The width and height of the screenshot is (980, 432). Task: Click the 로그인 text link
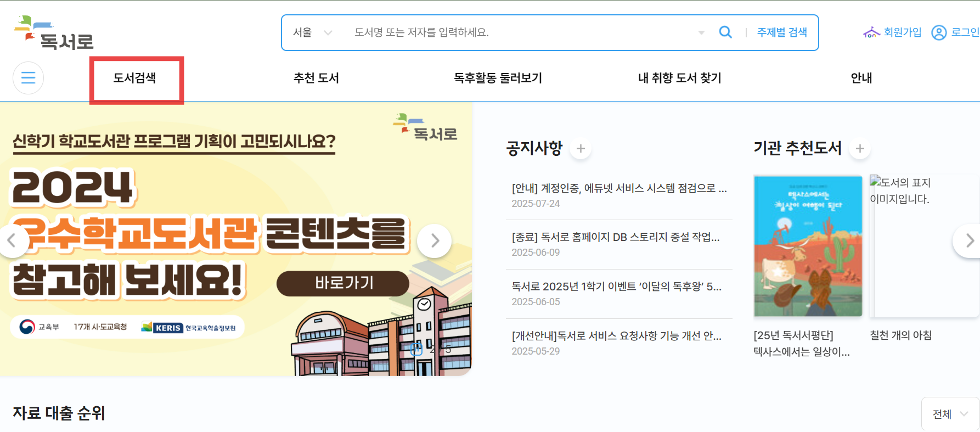tap(965, 32)
